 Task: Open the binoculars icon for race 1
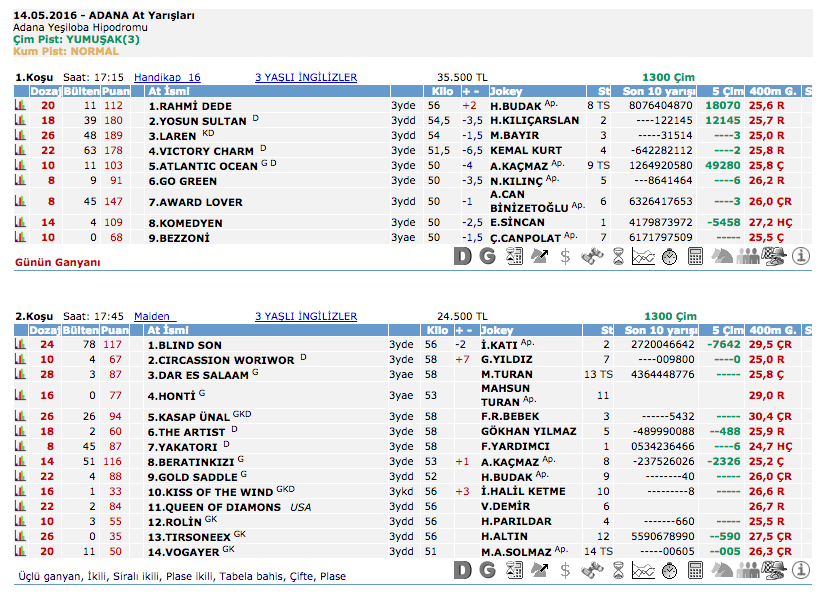point(592,256)
